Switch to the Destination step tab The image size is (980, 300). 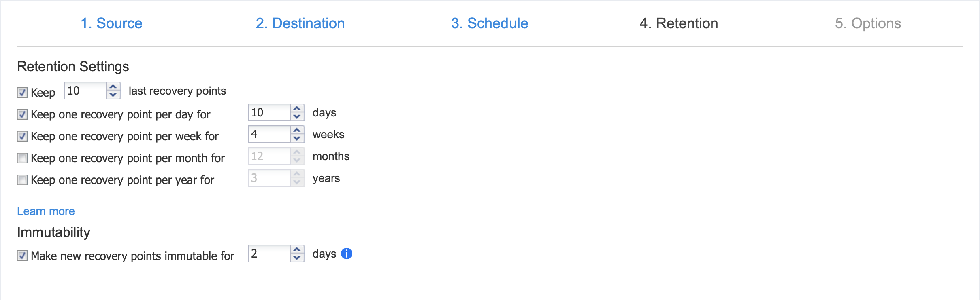pyautogui.click(x=300, y=23)
